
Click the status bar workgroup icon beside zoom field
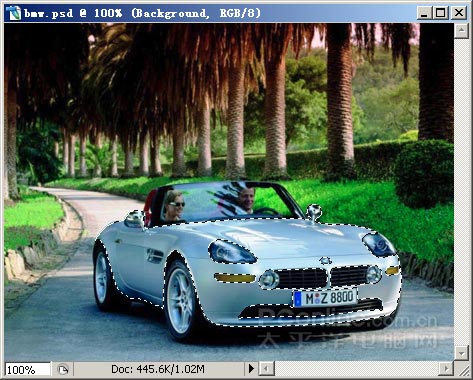coord(62,369)
